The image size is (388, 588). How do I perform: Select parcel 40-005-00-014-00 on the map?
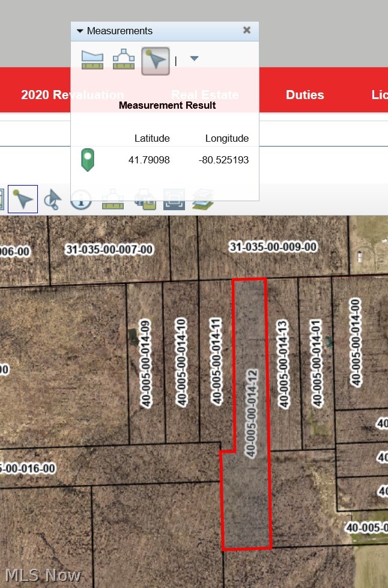point(356,342)
